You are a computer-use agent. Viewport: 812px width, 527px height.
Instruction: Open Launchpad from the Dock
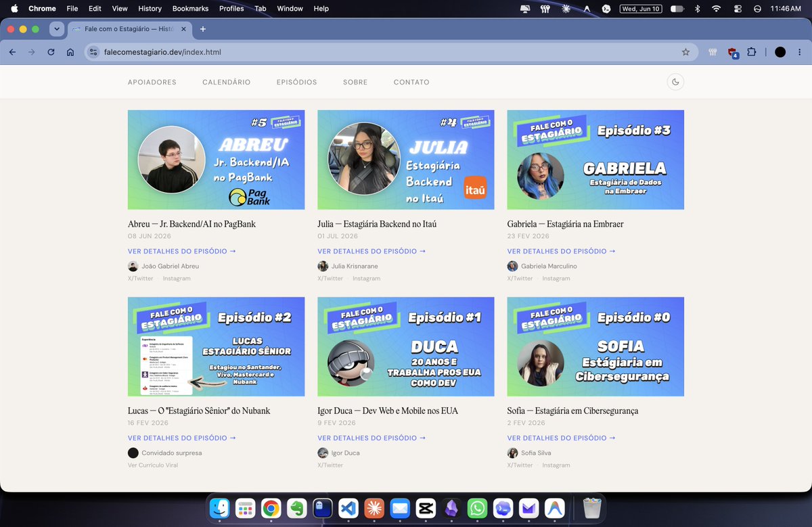pyautogui.click(x=246, y=508)
